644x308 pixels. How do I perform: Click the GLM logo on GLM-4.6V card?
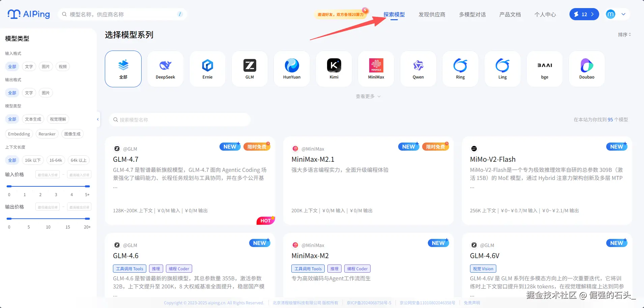coord(474,245)
